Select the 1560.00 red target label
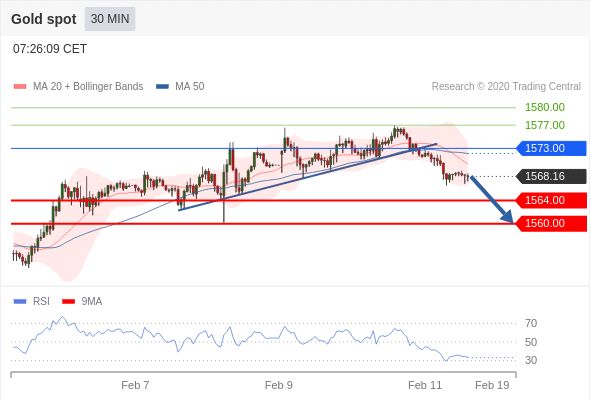 coord(551,224)
